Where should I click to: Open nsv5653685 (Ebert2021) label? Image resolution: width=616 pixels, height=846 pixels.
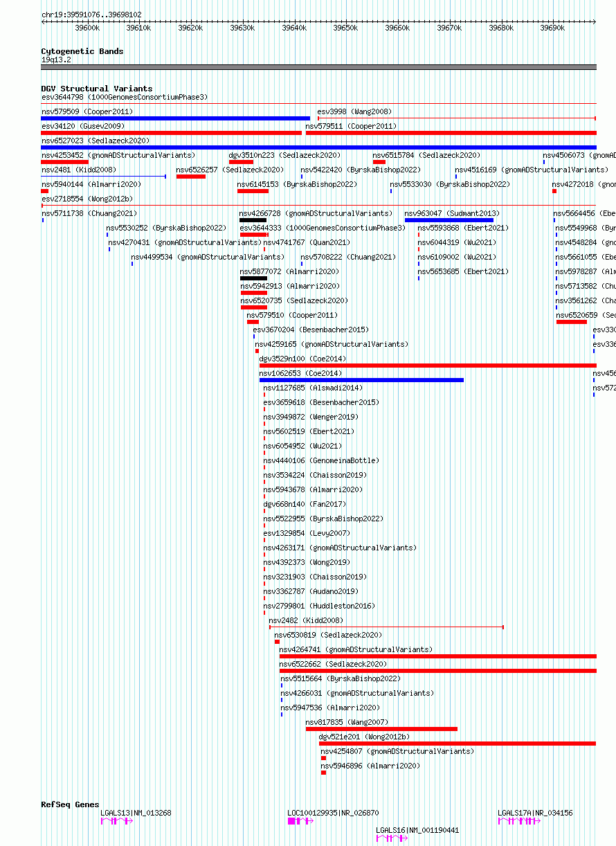point(462,271)
